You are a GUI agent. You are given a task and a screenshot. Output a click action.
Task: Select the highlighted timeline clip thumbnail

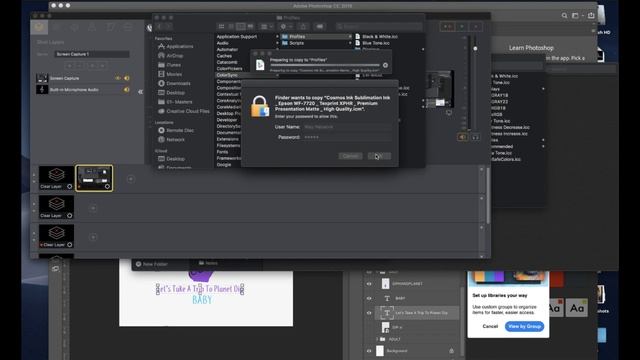[x=94, y=178]
